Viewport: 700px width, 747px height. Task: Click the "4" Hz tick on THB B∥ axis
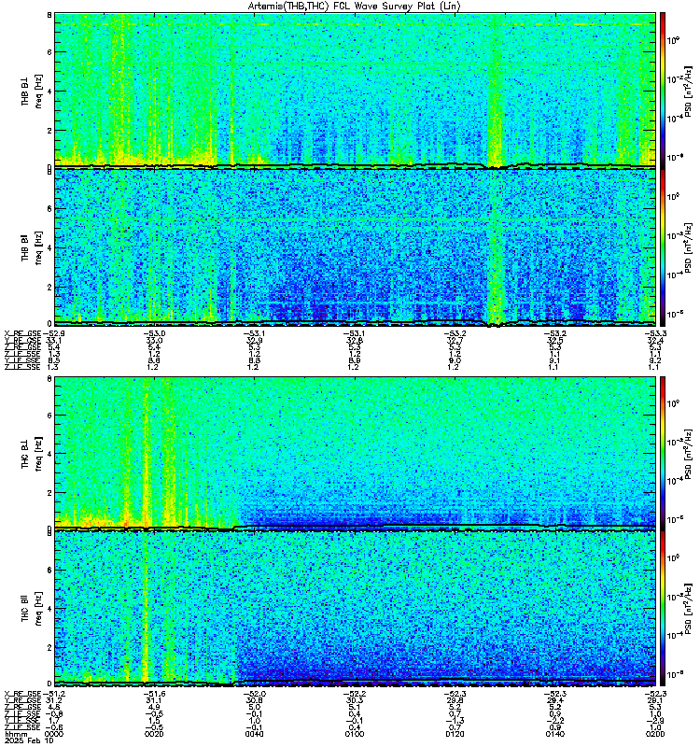[x=49, y=248]
